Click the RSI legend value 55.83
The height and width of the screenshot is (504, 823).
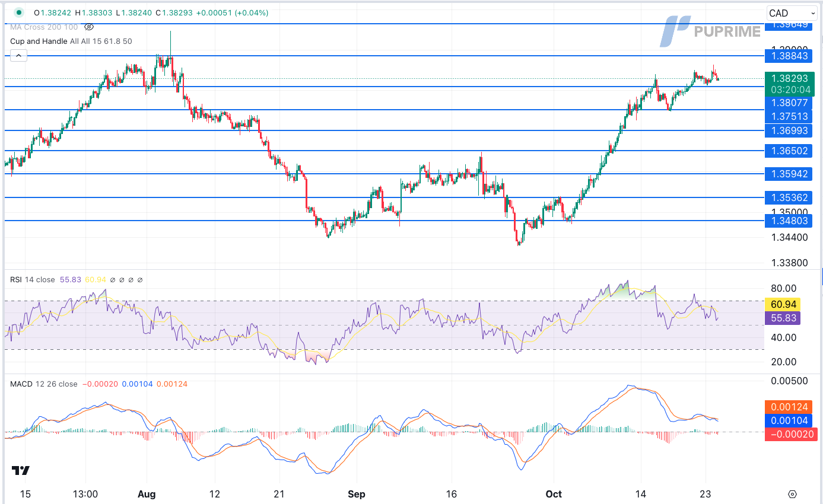point(71,279)
